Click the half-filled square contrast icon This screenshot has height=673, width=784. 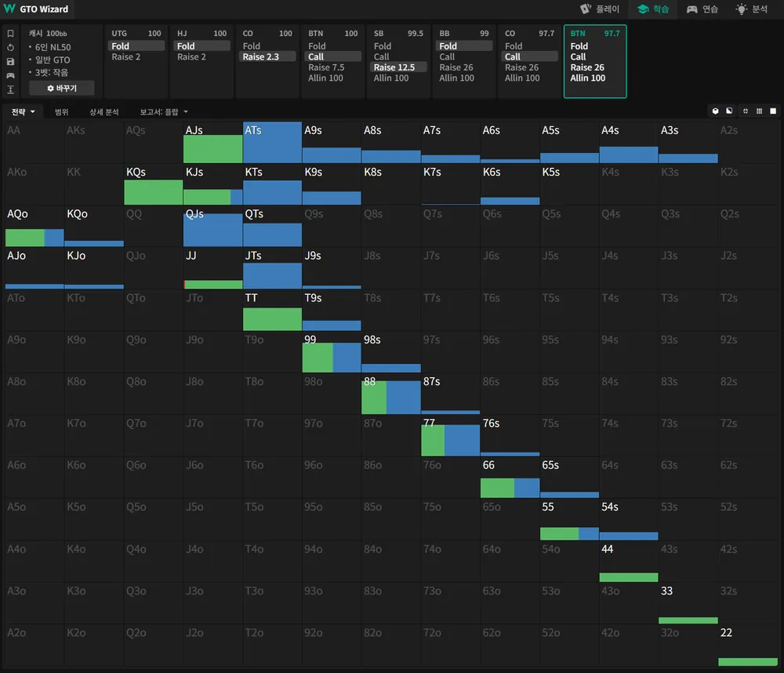729,111
